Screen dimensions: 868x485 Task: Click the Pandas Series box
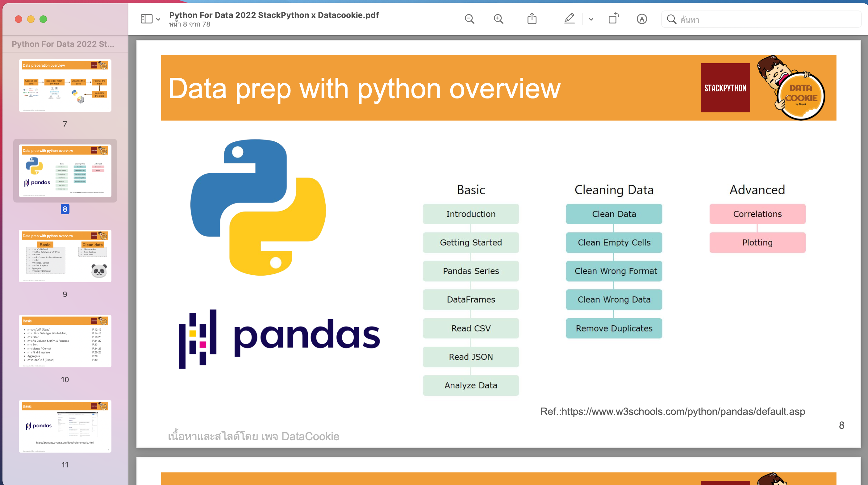(471, 271)
